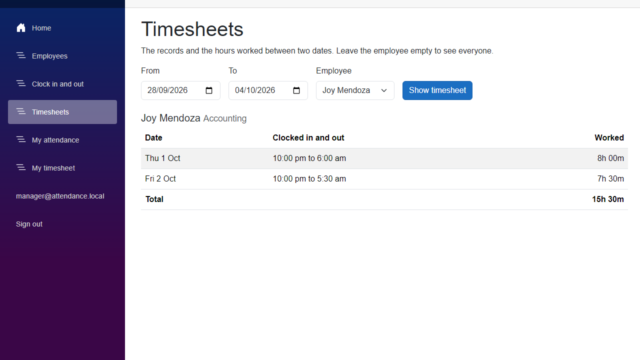Navigate to Clock in and out
Viewport: 640px width, 360px height.
coord(62,84)
